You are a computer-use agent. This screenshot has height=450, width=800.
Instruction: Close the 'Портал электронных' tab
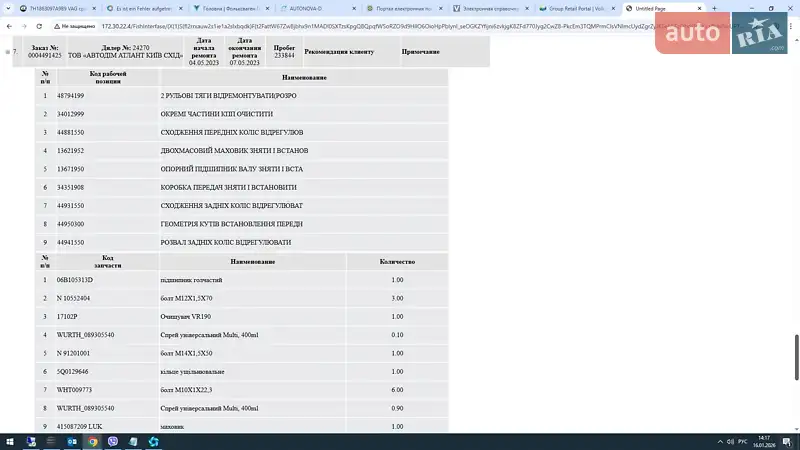point(441,9)
